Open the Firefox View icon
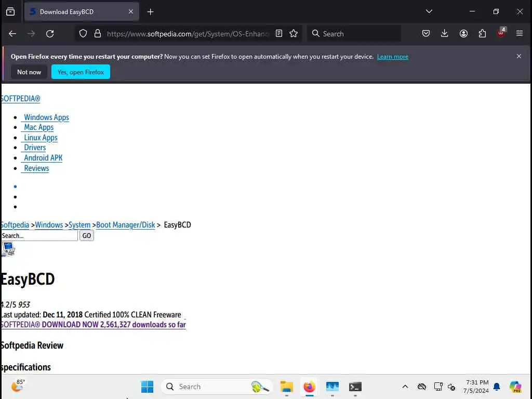 pos(10,11)
